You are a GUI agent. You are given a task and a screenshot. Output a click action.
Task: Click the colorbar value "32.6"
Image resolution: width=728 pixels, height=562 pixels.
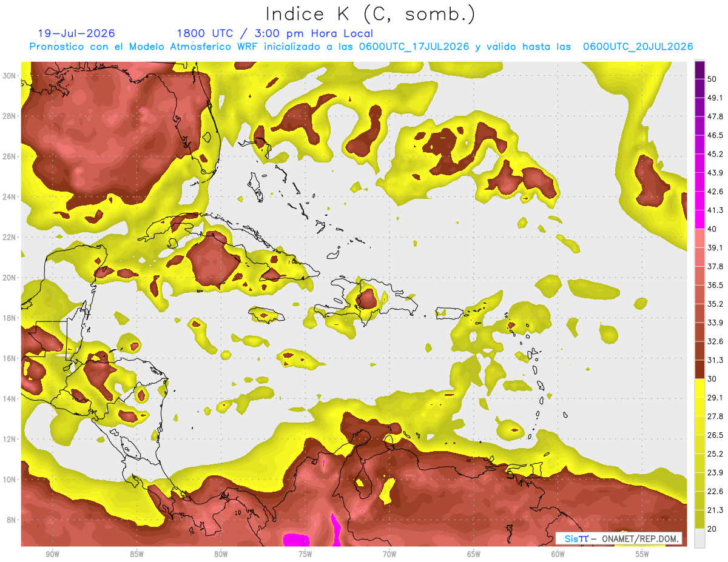tap(715, 341)
